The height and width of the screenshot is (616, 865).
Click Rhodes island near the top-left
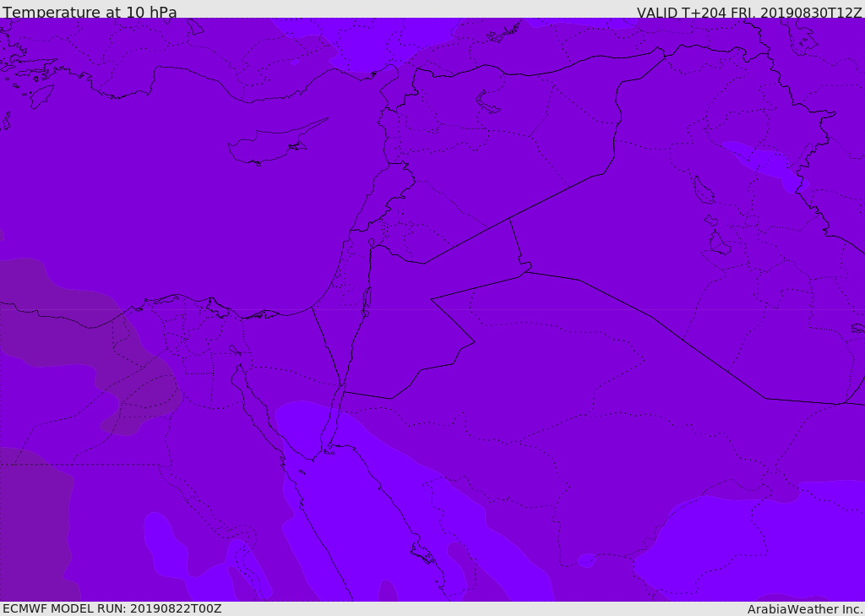tap(42, 96)
